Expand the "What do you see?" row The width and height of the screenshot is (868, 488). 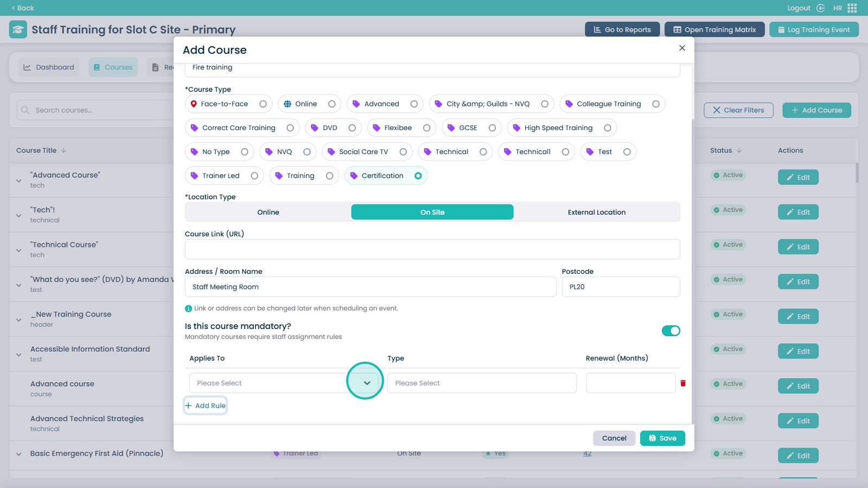tap(19, 285)
